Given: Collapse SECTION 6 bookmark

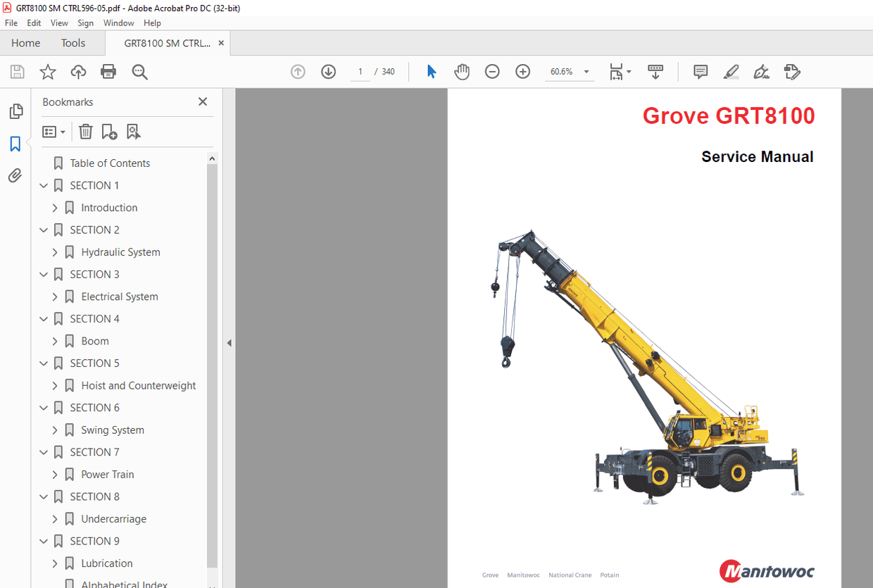Looking at the screenshot, I should (x=44, y=408).
